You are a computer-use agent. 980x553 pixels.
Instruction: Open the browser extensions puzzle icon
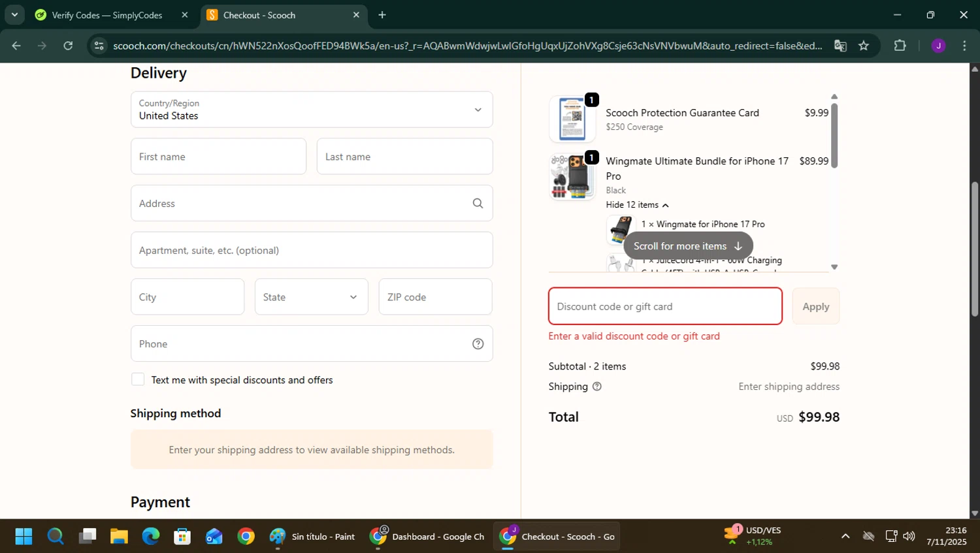pyautogui.click(x=900, y=46)
